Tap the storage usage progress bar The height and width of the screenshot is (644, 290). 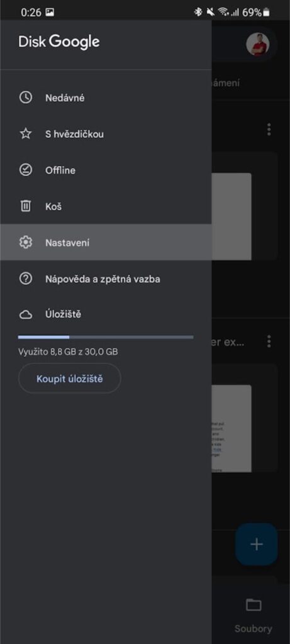pyautogui.click(x=106, y=337)
